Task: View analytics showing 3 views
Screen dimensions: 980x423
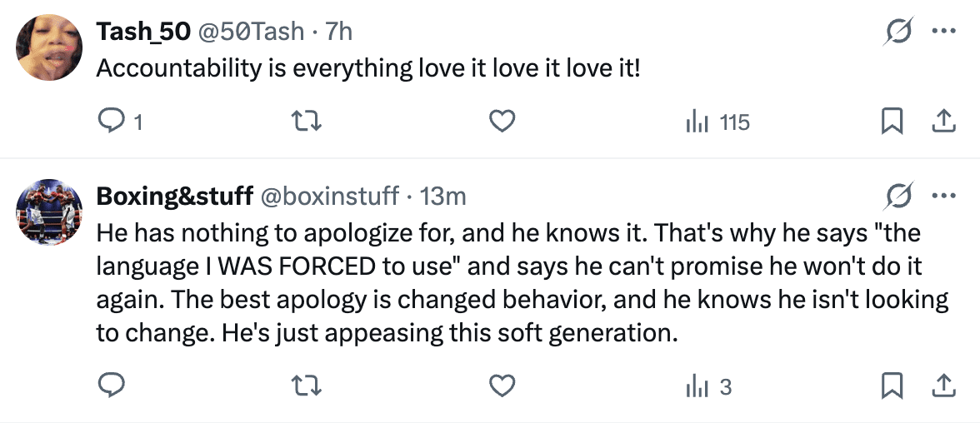Action: [x=708, y=386]
